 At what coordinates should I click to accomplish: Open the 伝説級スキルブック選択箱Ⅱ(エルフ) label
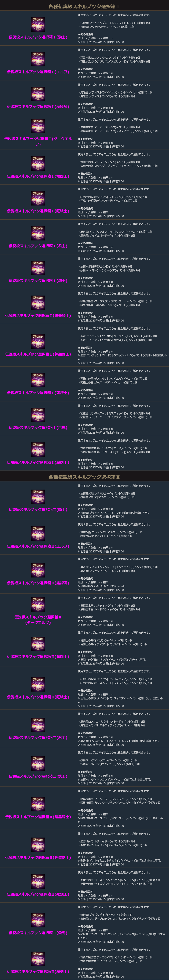click(38, 546)
